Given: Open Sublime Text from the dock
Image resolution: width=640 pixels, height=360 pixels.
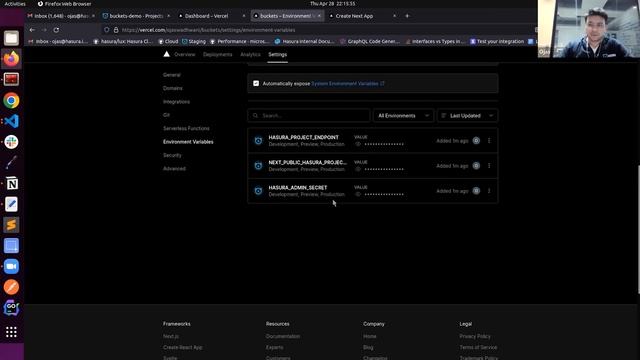Looking at the screenshot, I should pos(11,225).
